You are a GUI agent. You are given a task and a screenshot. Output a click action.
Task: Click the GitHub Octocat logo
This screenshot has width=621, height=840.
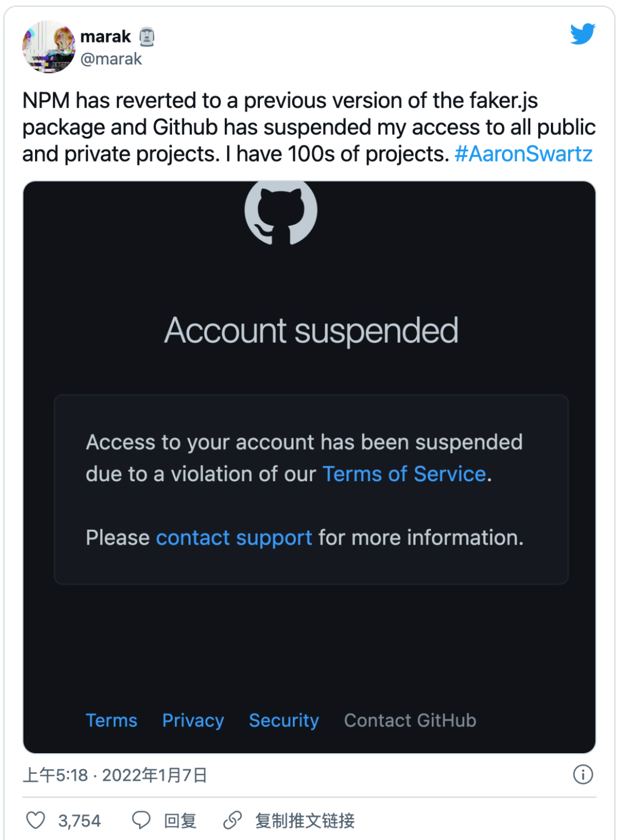coord(281,212)
